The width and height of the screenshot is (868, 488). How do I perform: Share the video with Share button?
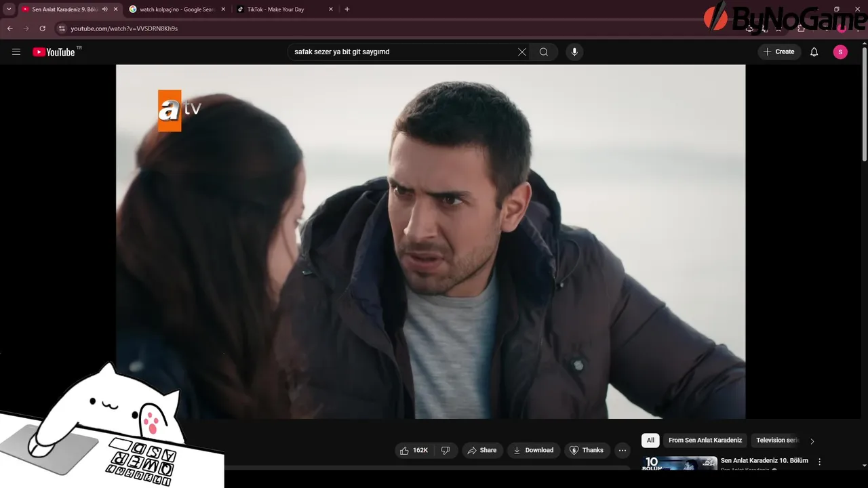click(481, 450)
